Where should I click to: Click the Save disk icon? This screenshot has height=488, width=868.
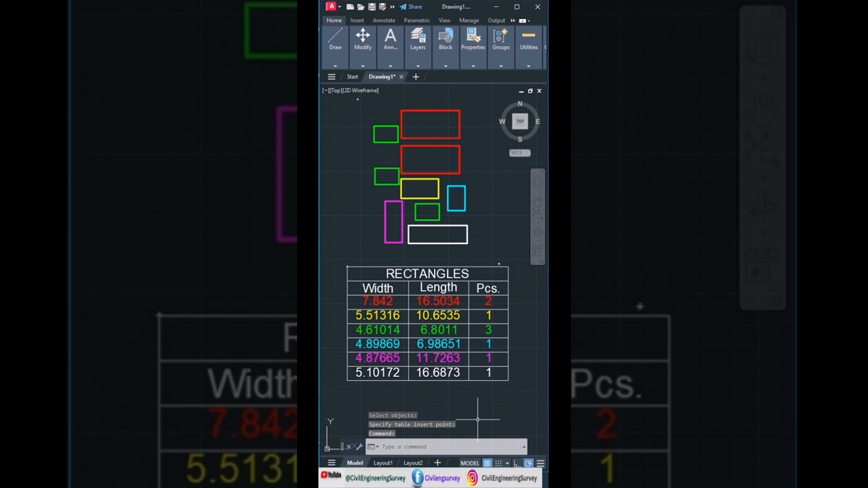click(372, 7)
